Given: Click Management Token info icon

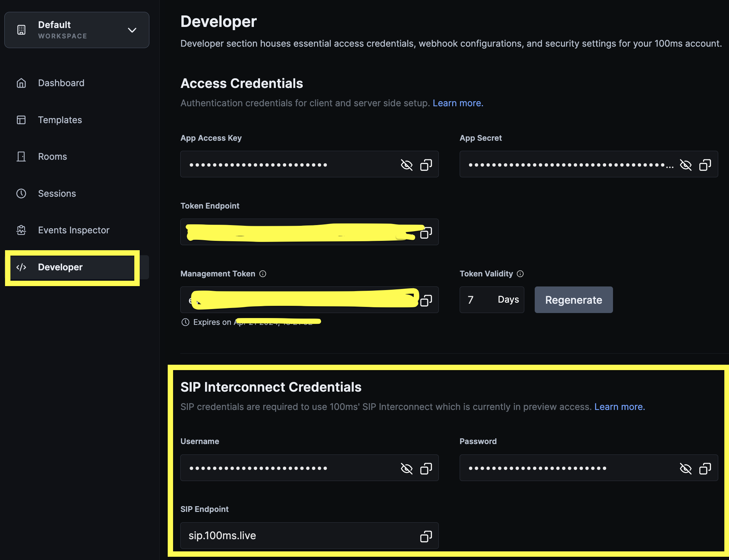Looking at the screenshot, I should point(263,274).
